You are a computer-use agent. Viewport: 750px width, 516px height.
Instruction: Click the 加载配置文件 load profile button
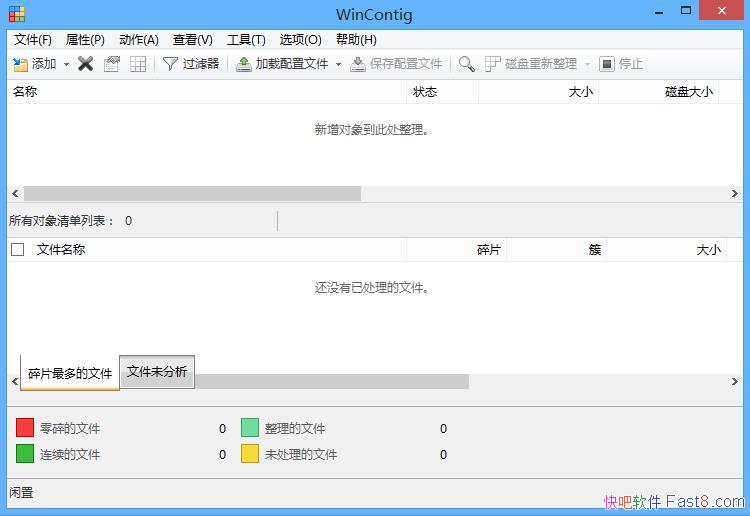[282, 64]
